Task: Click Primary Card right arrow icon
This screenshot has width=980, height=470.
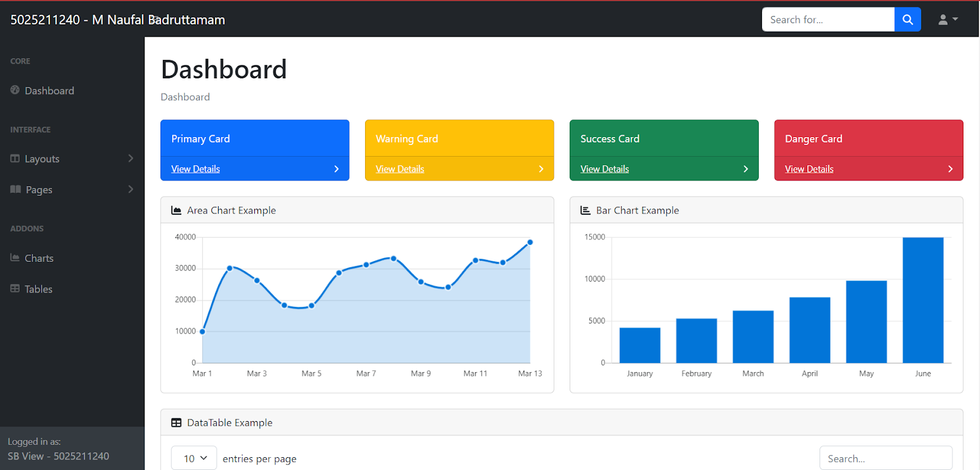Action: (336, 169)
